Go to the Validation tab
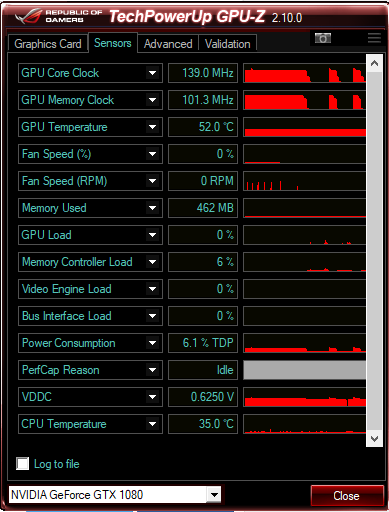Viewport: 389px width, 512px height. point(227,44)
